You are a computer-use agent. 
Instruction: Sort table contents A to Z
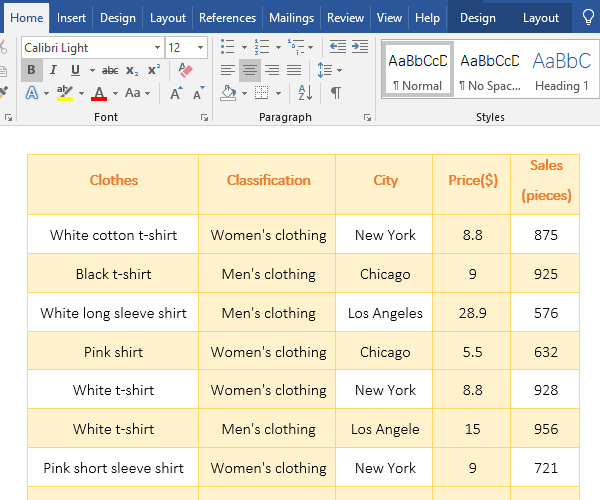(305, 93)
